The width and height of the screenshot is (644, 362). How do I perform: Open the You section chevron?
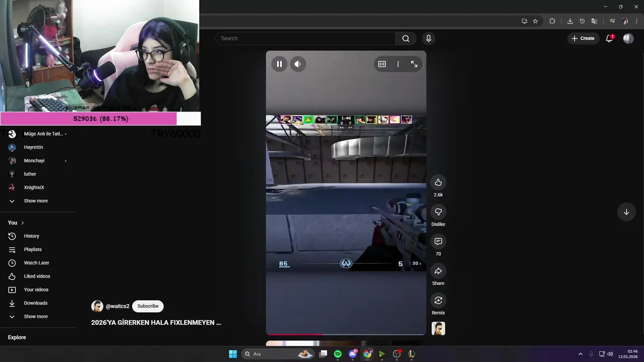pos(23,223)
